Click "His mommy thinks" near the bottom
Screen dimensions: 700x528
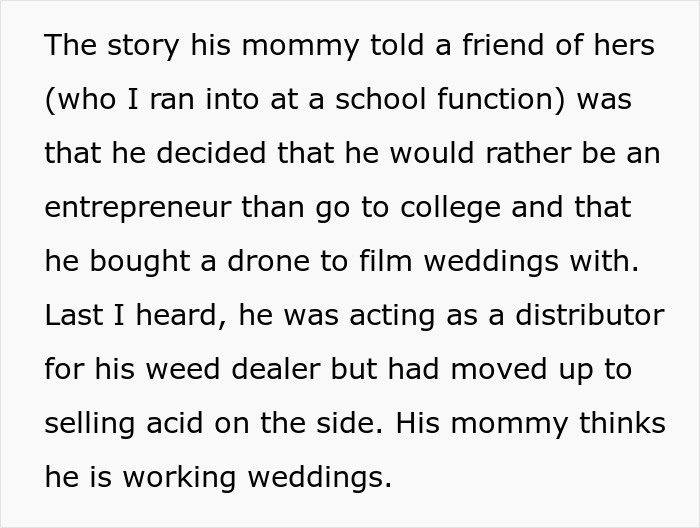tap(530, 424)
